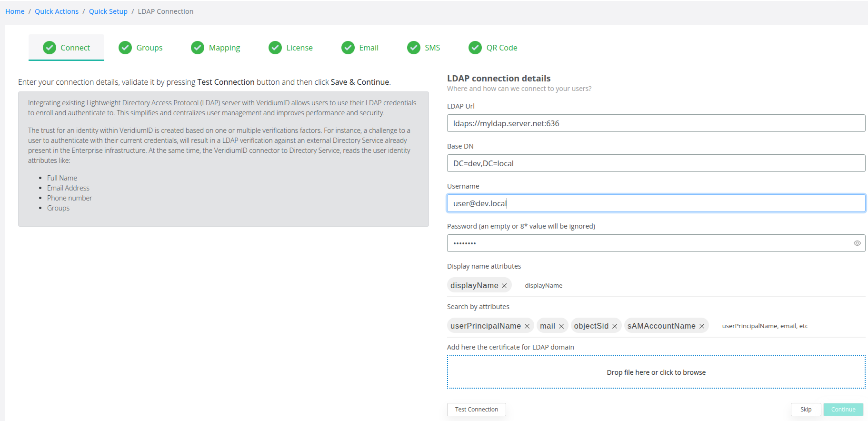
Task: Remove the mail search attribute chip
Action: point(561,326)
